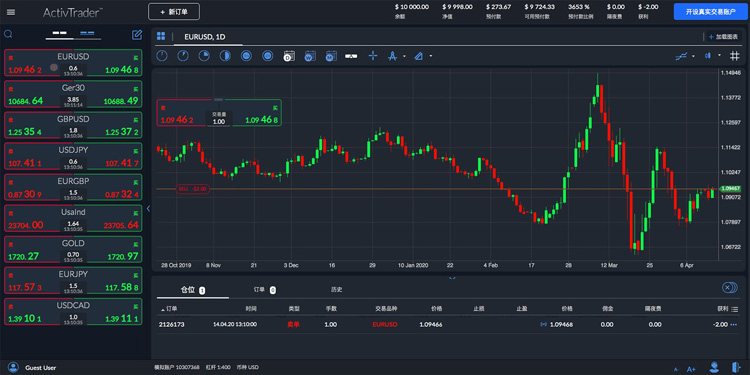
Task: Click the GBPUSD buy price 1.25372
Action: point(121,132)
